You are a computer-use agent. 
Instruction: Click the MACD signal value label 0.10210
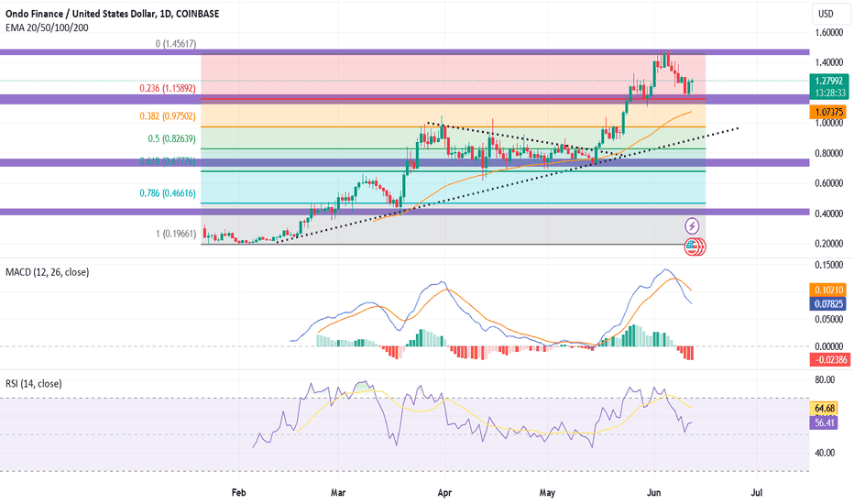pyautogui.click(x=829, y=290)
